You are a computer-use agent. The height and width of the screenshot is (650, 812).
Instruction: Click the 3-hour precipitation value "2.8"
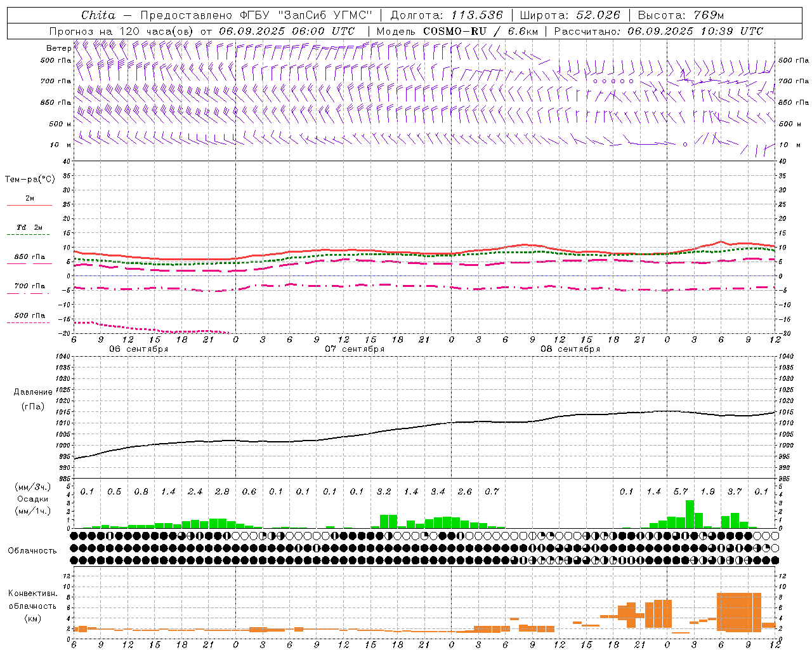(x=222, y=491)
